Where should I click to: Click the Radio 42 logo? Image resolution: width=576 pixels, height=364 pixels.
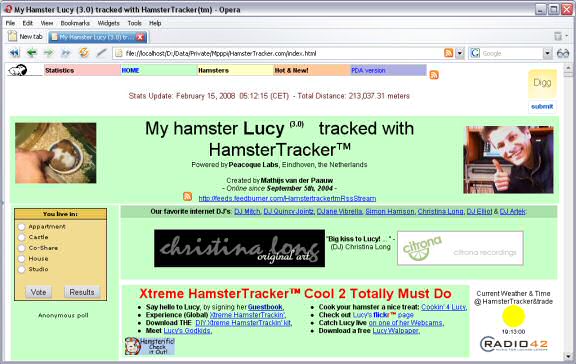[x=514, y=345]
